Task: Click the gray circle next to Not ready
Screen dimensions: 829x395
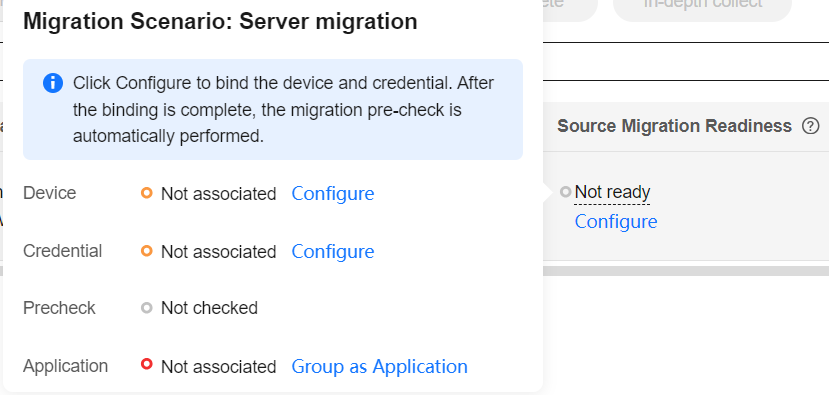Action: click(566, 192)
